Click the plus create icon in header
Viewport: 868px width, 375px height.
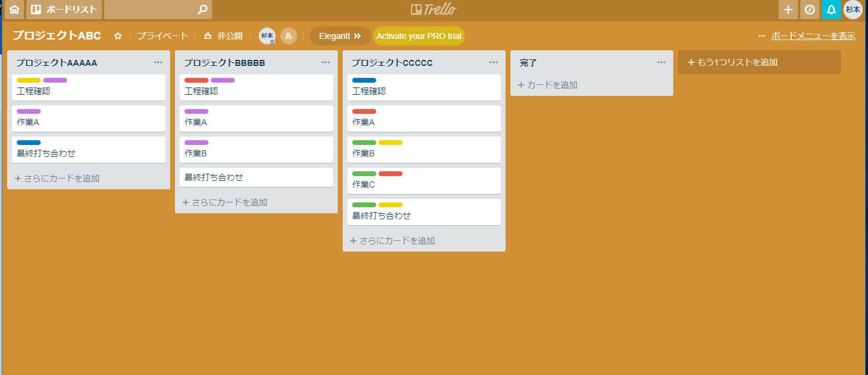788,10
